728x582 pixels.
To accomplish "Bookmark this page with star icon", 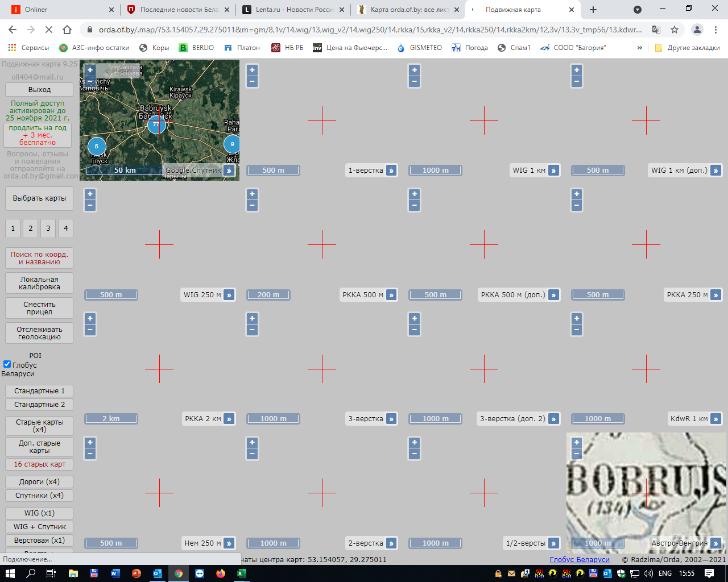I will pos(675,30).
